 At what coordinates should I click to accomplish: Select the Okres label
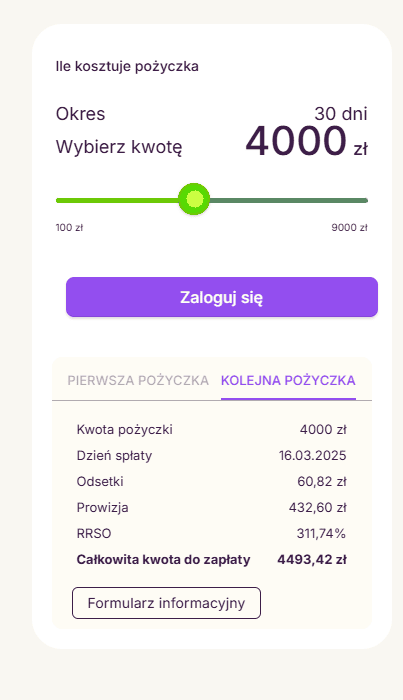click(x=80, y=114)
